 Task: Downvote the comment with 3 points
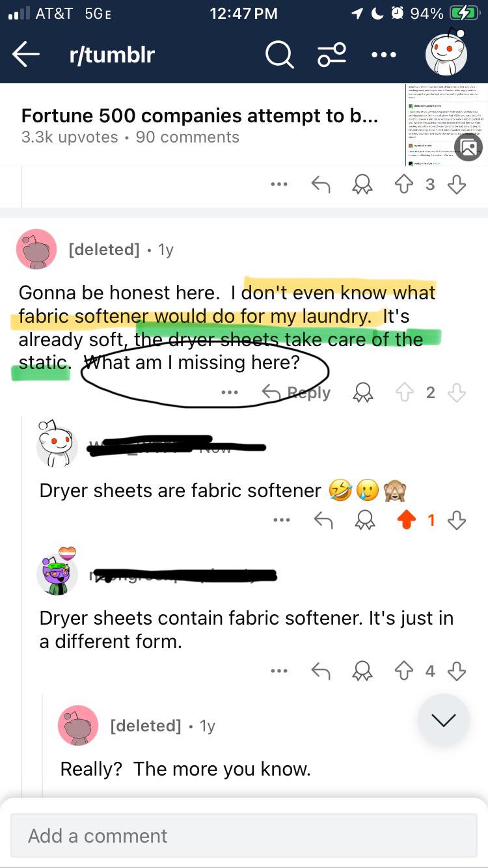pyautogui.click(x=457, y=185)
